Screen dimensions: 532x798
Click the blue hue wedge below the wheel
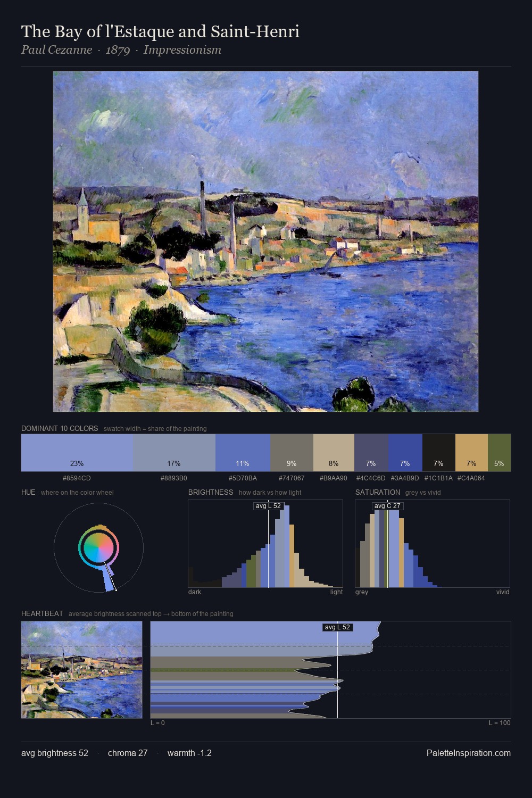pos(109,579)
